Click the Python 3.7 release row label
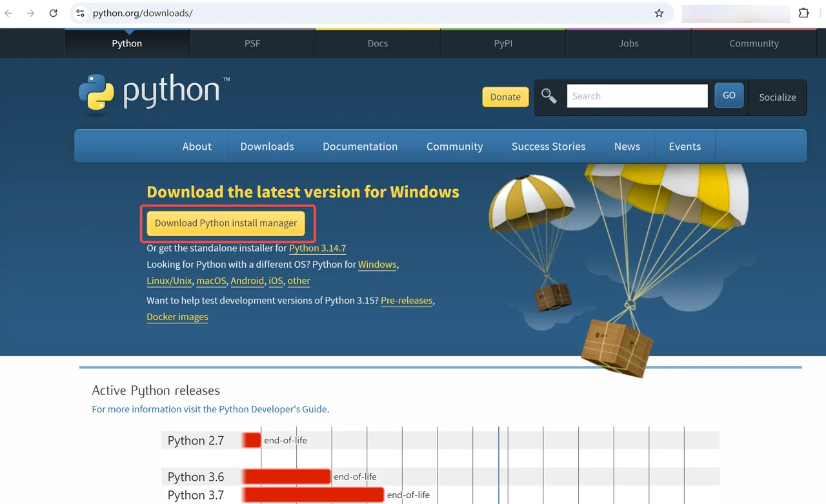The height and width of the screenshot is (504, 826). click(196, 495)
